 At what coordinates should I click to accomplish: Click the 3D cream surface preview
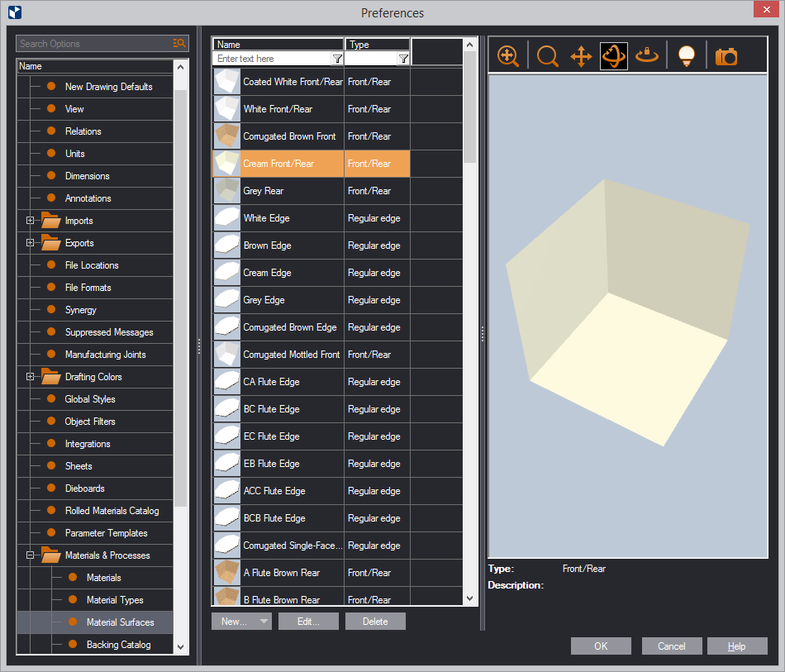point(628,313)
